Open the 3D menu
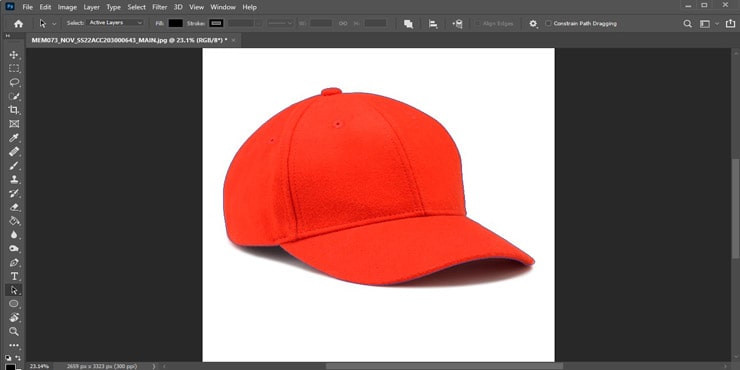This screenshot has height=370, width=740. (178, 7)
